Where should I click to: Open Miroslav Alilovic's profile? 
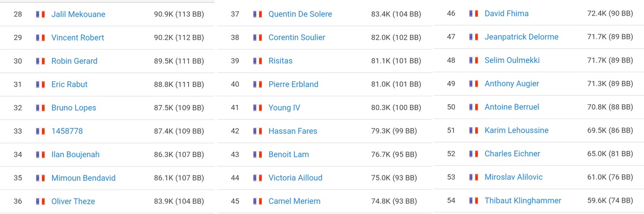514,177
